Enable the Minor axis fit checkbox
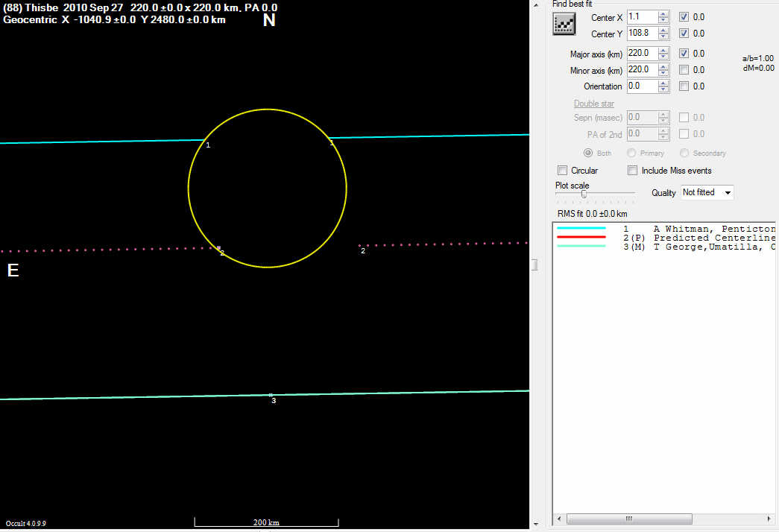The width and height of the screenshot is (779, 532). [x=684, y=70]
